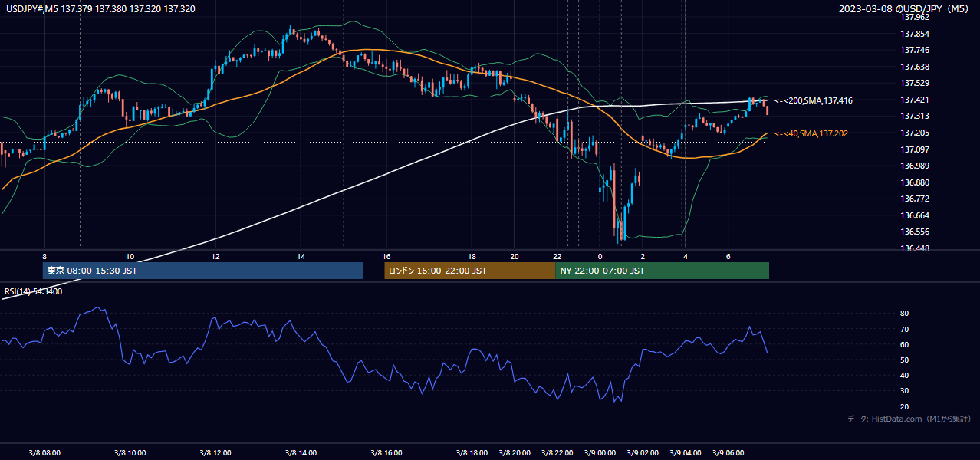Click the RSI scale value 40

(904, 375)
